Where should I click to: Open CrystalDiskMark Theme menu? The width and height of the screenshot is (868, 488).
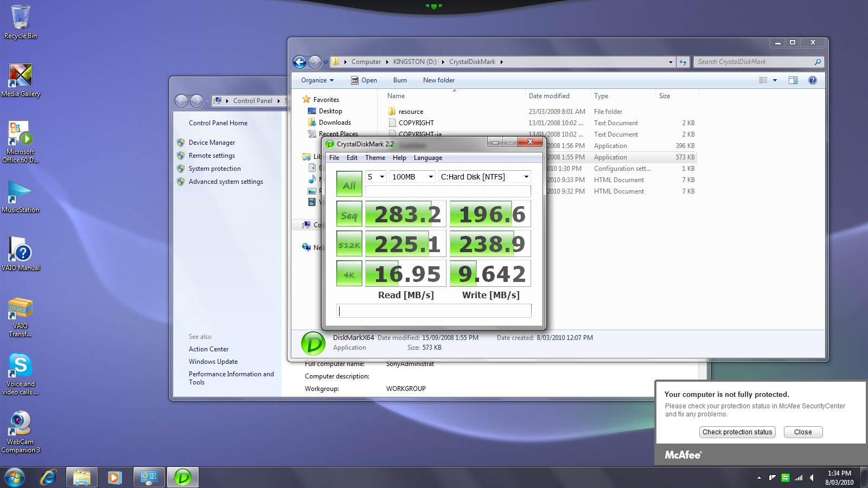pyautogui.click(x=375, y=158)
